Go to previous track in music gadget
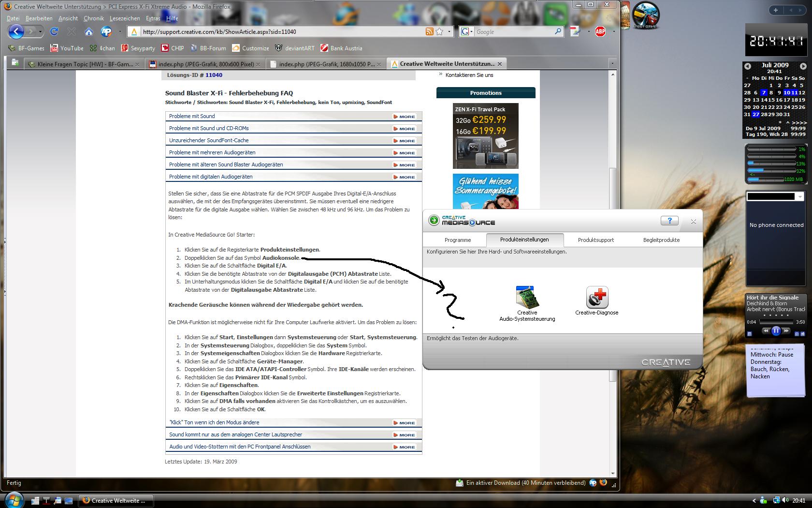This screenshot has width=812, height=508. (766, 331)
